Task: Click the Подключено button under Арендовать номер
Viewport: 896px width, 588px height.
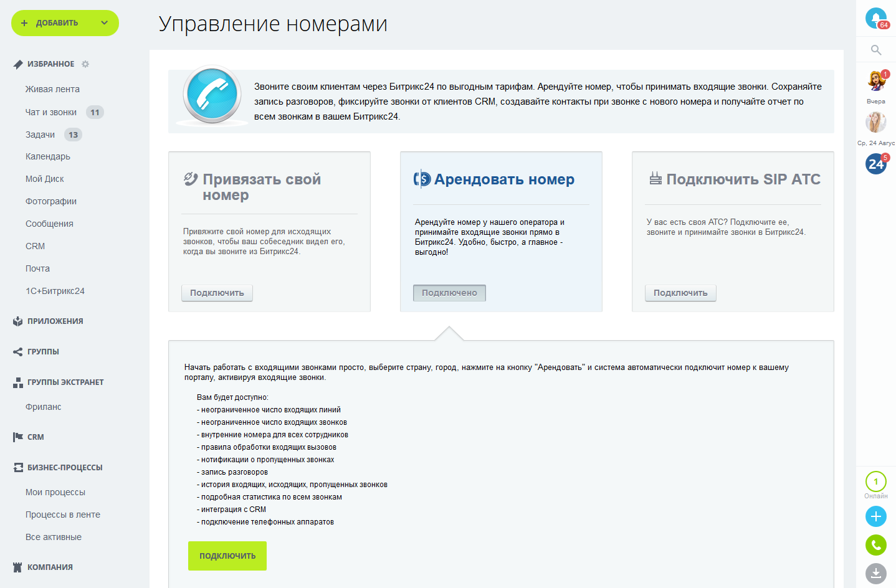Action: point(449,293)
